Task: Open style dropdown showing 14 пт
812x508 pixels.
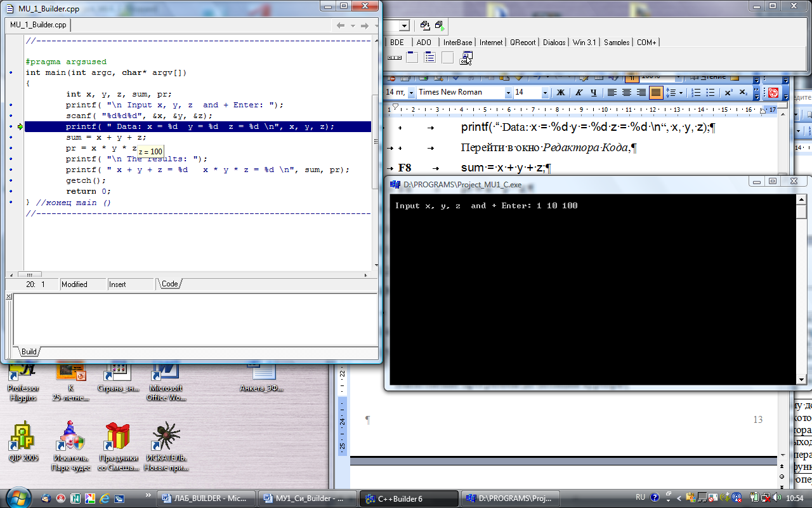Action: 411,93
